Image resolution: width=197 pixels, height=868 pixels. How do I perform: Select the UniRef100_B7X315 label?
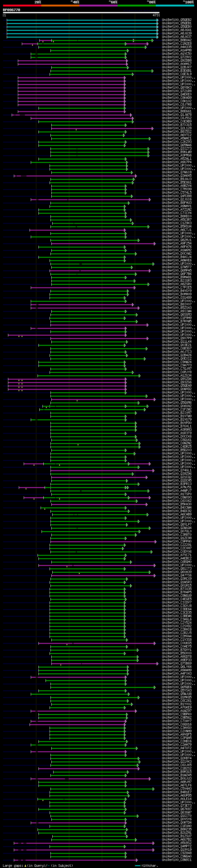[177, 125]
